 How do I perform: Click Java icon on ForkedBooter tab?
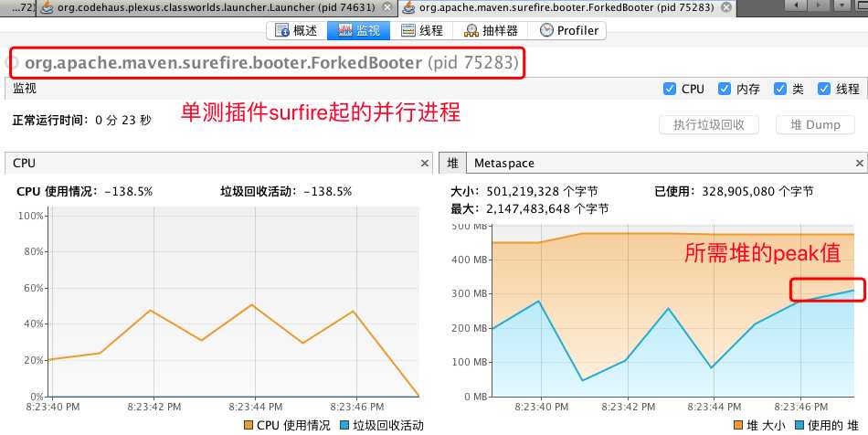[409, 7]
